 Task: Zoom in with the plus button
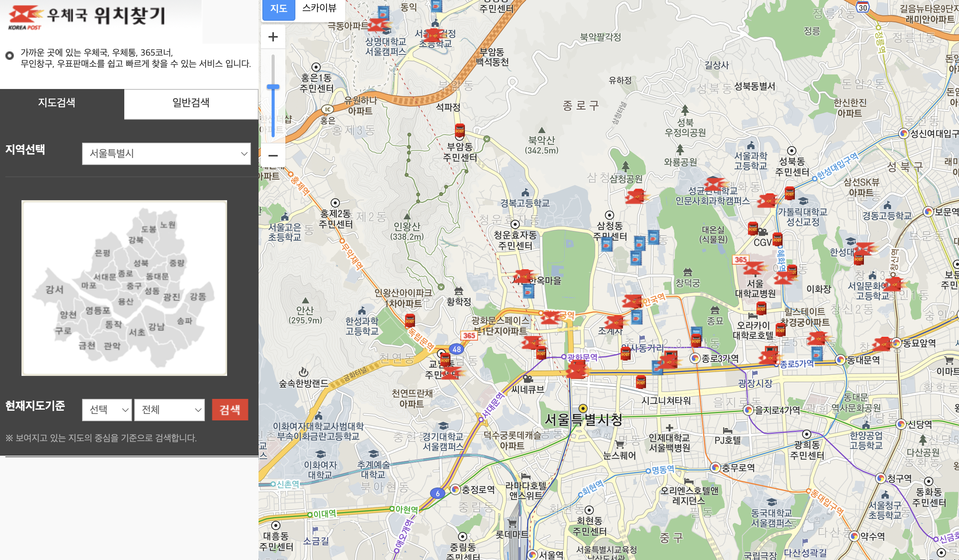273,37
